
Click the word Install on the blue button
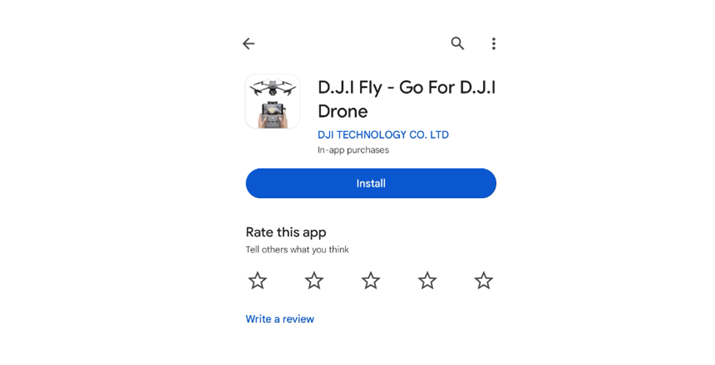pyautogui.click(x=371, y=183)
